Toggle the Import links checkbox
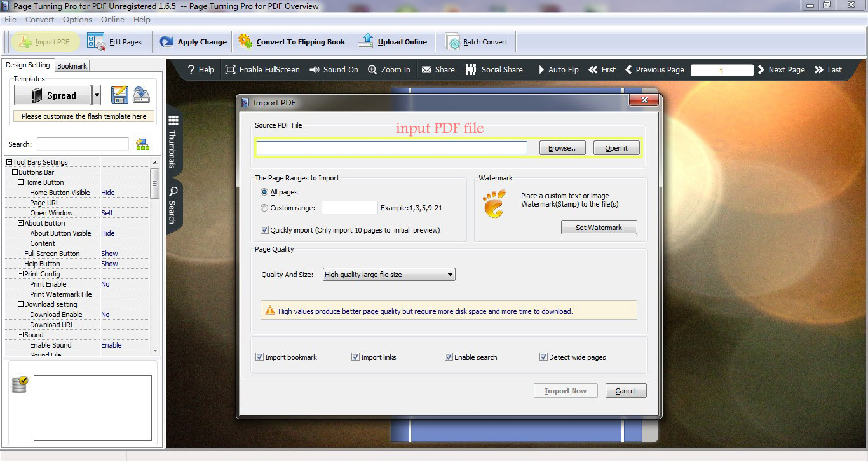 (355, 357)
